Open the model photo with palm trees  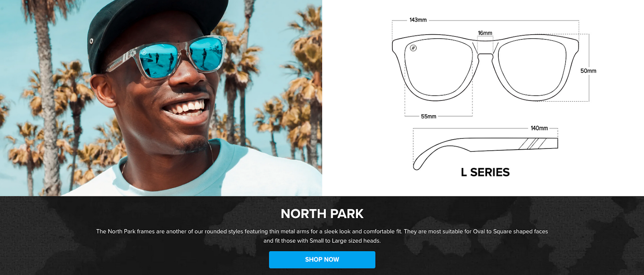(161, 98)
